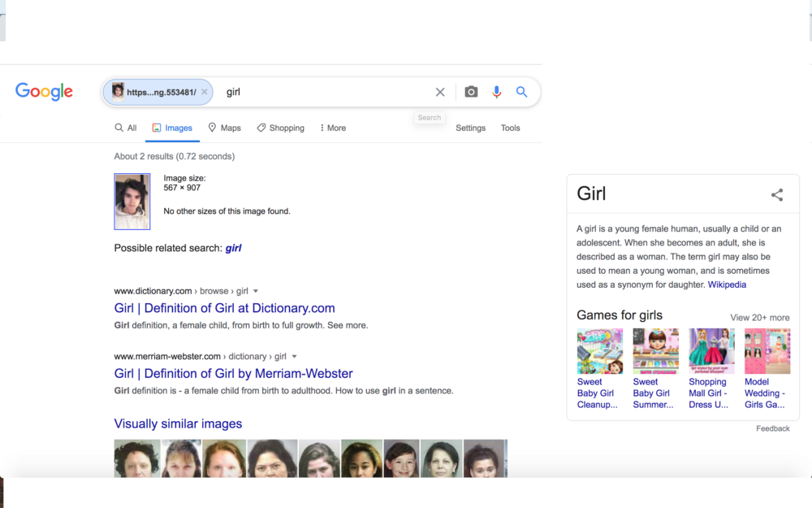Open the fourth visually similar image
Screen dimensions: 812x508
272,458
